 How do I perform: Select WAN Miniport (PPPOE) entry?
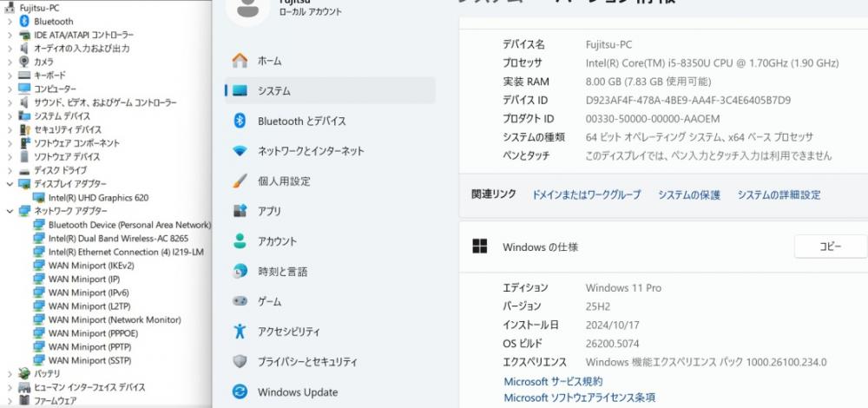[x=93, y=333]
